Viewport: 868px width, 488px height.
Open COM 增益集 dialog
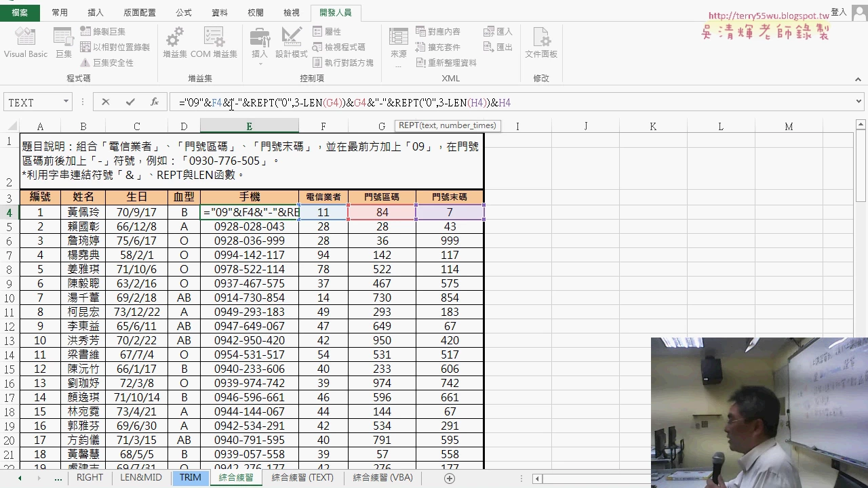click(214, 43)
